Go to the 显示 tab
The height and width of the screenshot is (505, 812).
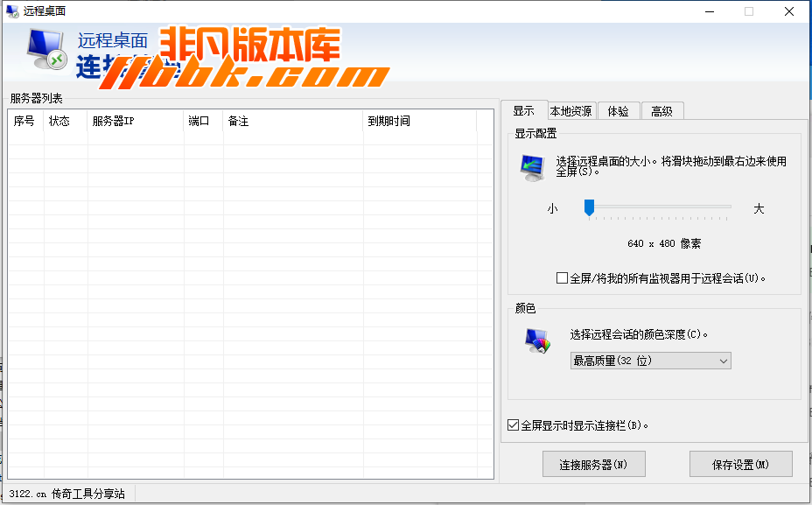523,110
